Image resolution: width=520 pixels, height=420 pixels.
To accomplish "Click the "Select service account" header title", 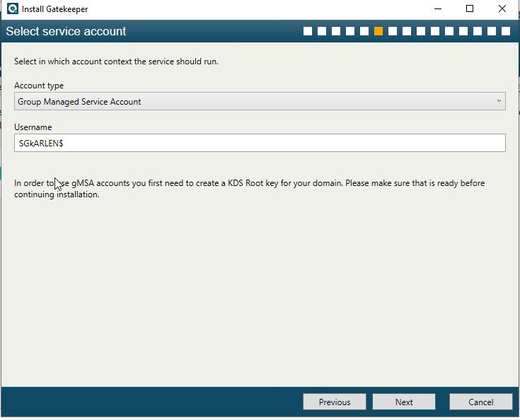I will click(66, 32).
